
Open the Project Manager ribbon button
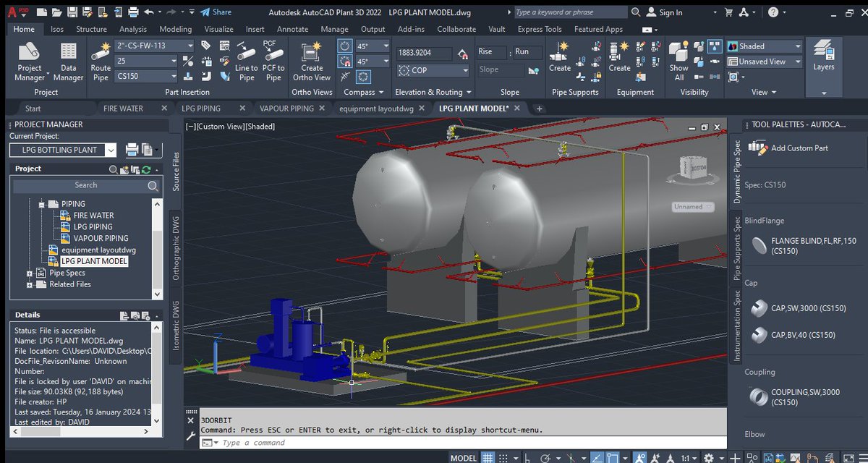30,61
